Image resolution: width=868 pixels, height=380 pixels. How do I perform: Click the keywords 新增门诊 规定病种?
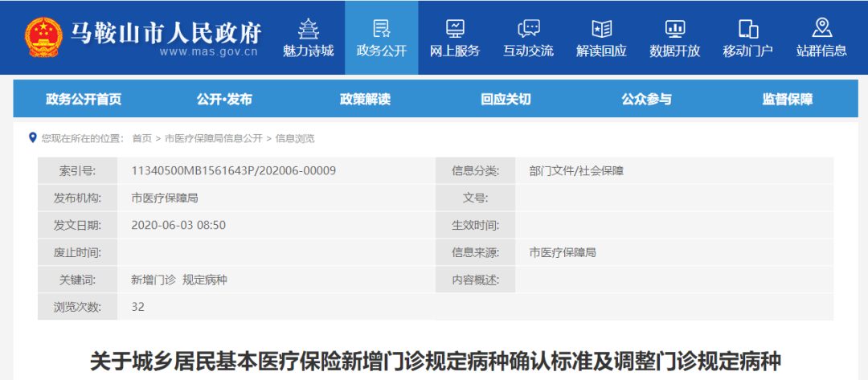(x=178, y=280)
